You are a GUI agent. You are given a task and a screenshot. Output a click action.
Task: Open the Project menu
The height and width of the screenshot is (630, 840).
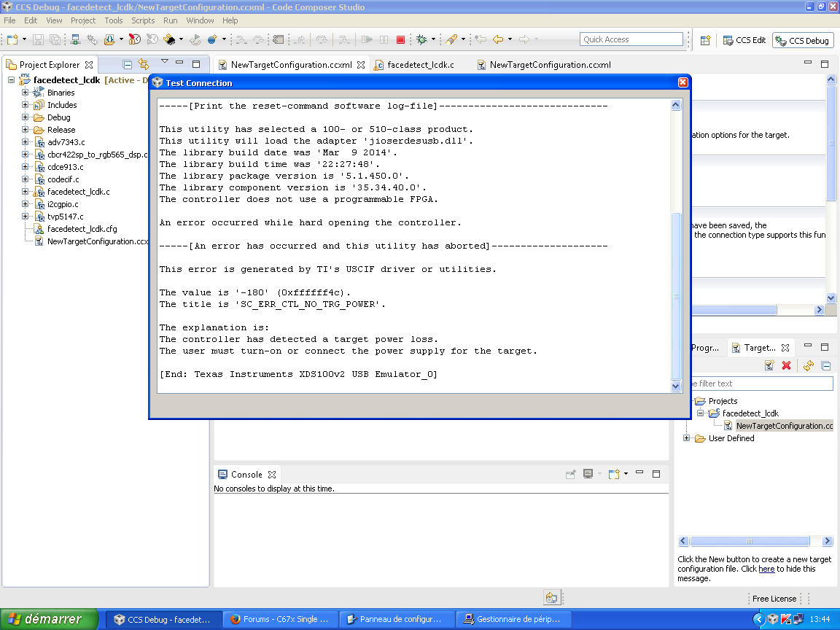pos(83,20)
